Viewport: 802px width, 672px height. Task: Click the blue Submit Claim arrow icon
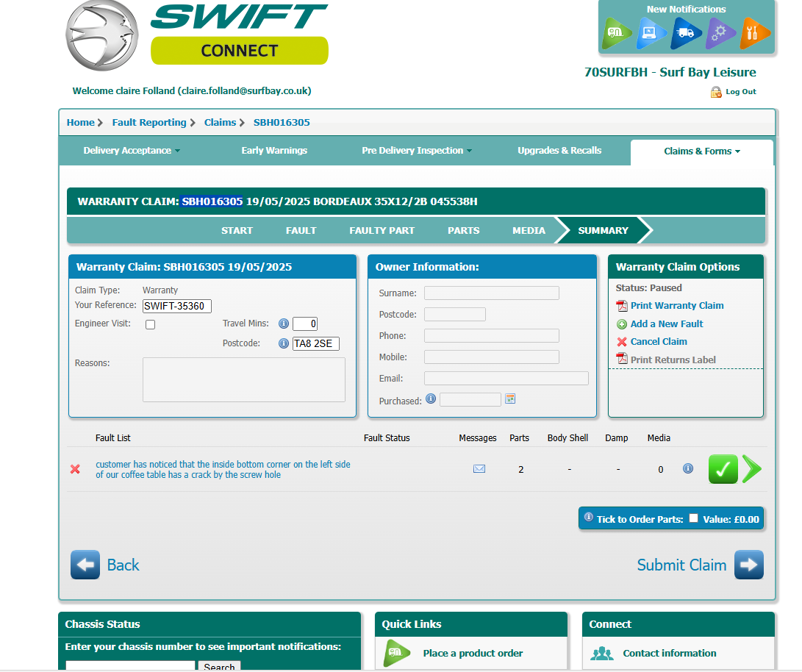pos(749,565)
